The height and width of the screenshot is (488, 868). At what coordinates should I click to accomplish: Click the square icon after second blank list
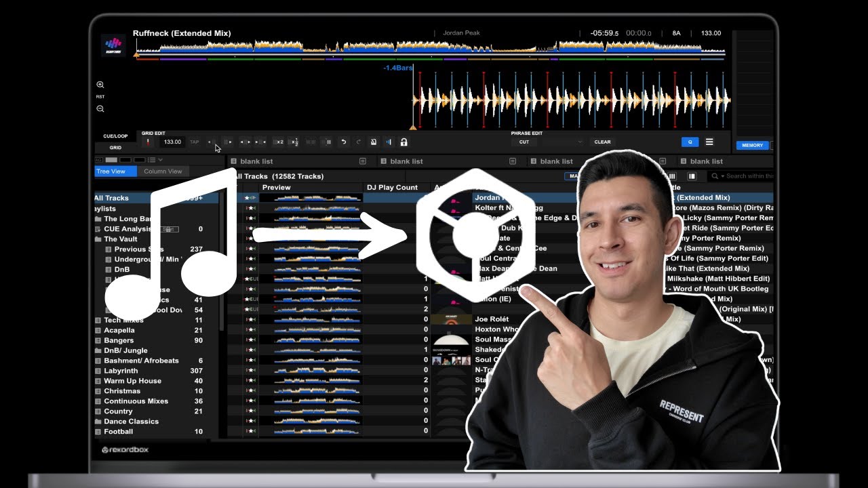tap(513, 161)
